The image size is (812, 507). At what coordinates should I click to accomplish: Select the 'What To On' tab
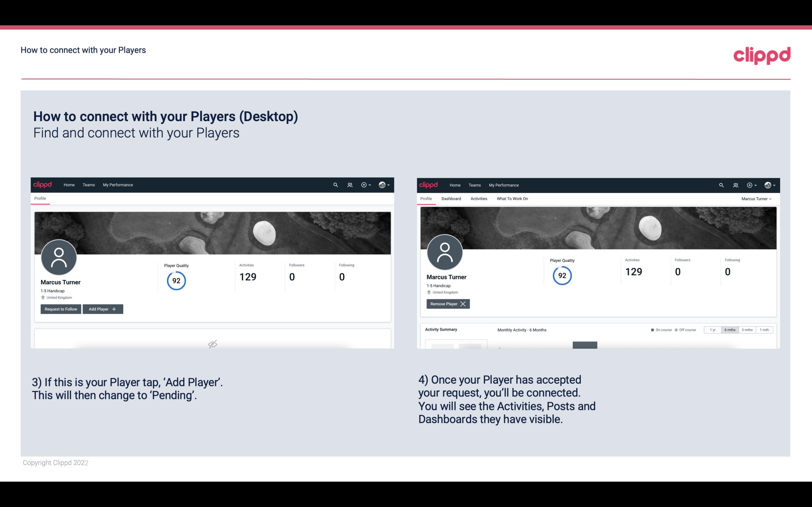[512, 199]
